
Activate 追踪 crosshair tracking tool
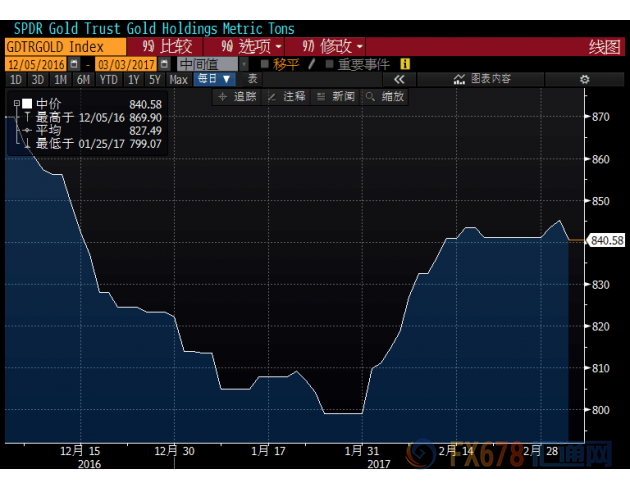[x=237, y=97]
